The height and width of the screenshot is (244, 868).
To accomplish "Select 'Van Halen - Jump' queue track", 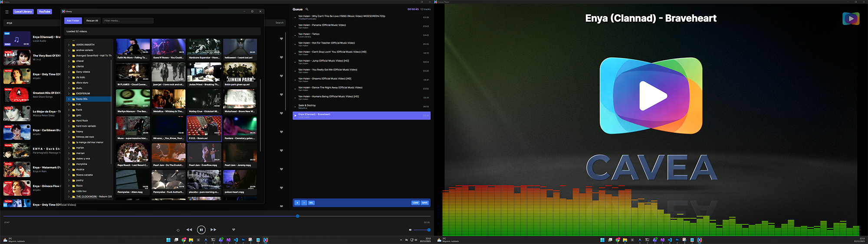I will 362,62.
